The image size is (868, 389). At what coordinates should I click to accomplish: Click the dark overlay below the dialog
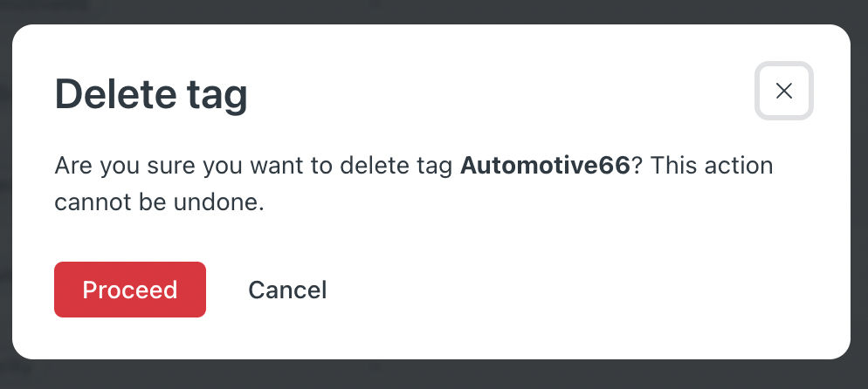(x=434, y=375)
